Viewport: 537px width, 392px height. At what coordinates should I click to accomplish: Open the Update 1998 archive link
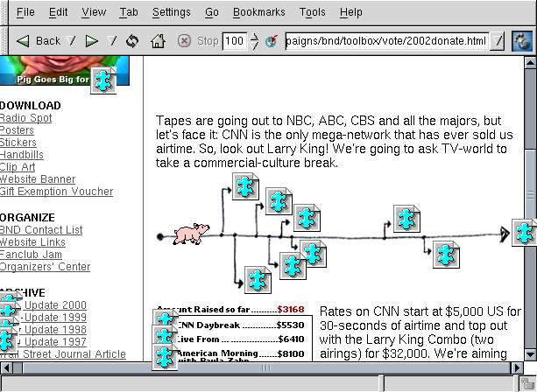pos(55,330)
